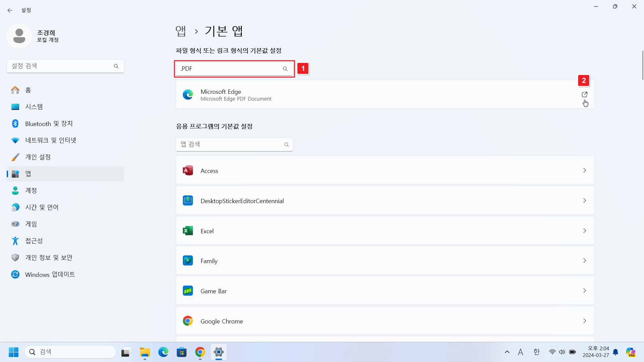Viewport: 644px width, 362px height.
Task: Click the Settings gear icon in the taskbar
Action: click(x=219, y=352)
